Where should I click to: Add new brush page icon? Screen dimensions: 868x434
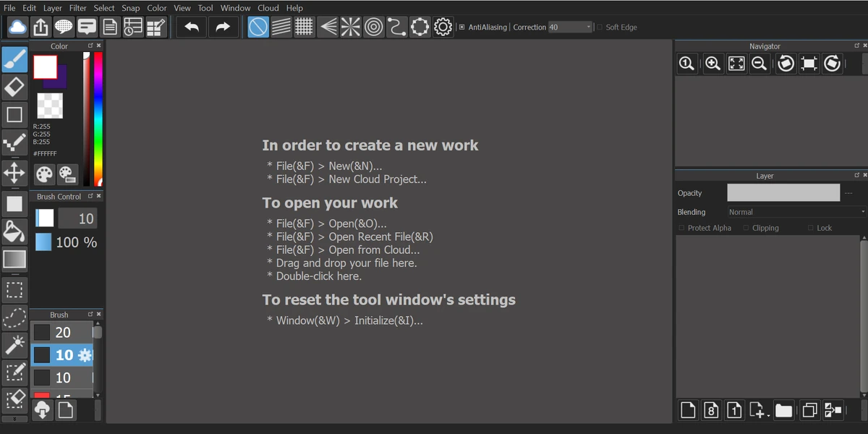(x=66, y=410)
